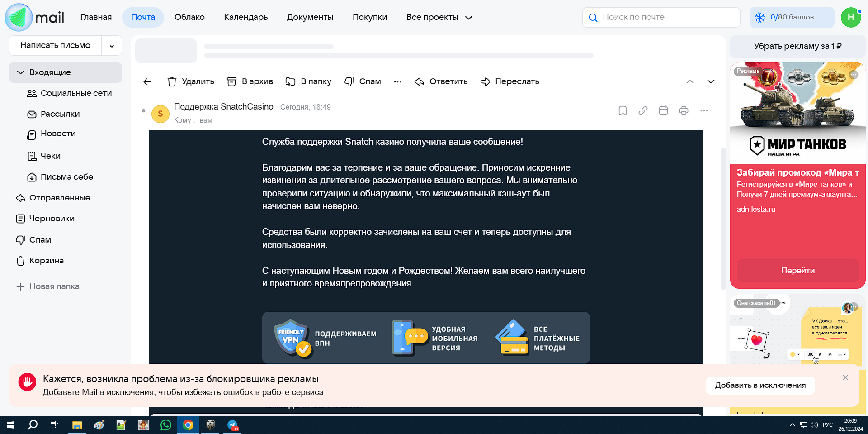Viewport: 868px width, 434px height.
Task: Click in the Поиск по почте search field
Action: tap(665, 17)
